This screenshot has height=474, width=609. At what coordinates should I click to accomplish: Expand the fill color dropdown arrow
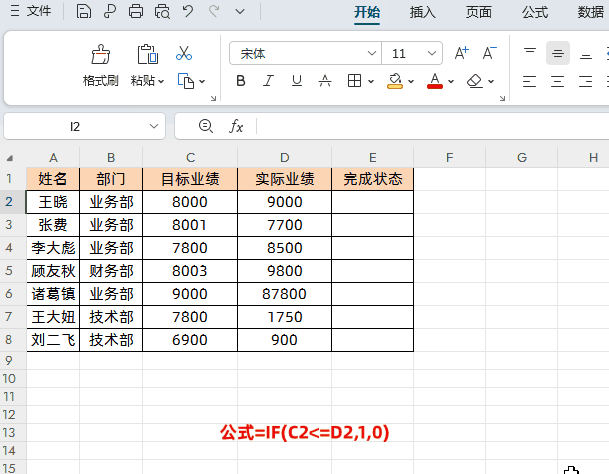click(411, 82)
